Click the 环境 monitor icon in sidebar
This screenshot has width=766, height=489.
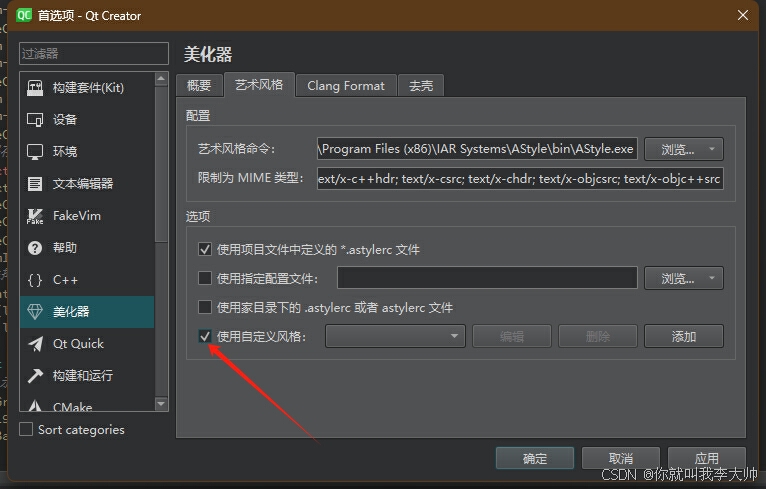click(x=35, y=151)
